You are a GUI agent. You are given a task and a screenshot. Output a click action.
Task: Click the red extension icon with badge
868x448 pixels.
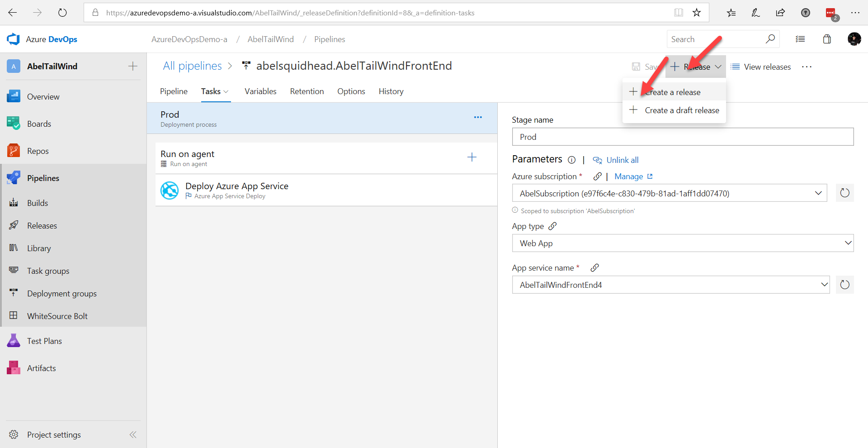tap(831, 14)
